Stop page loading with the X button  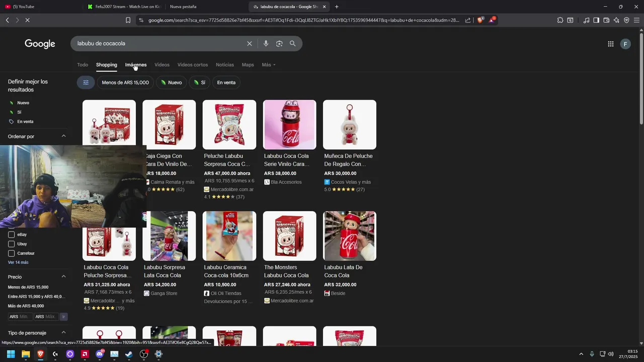coord(27,20)
